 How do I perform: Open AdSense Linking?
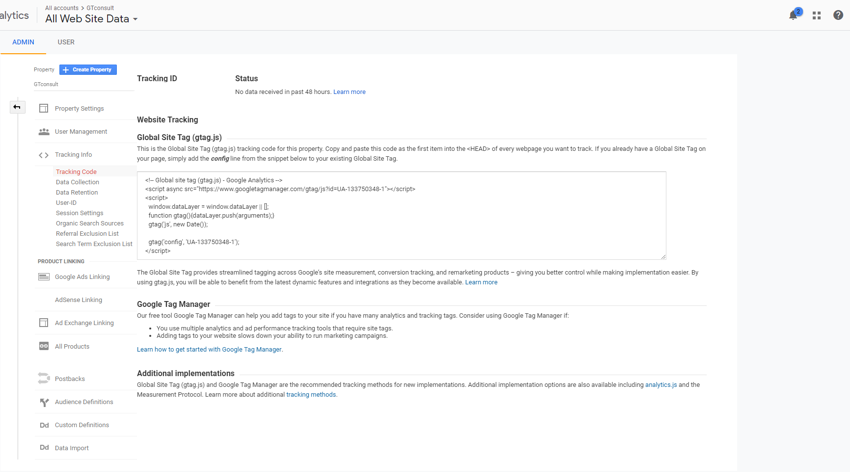pyautogui.click(x=78, y=300)
